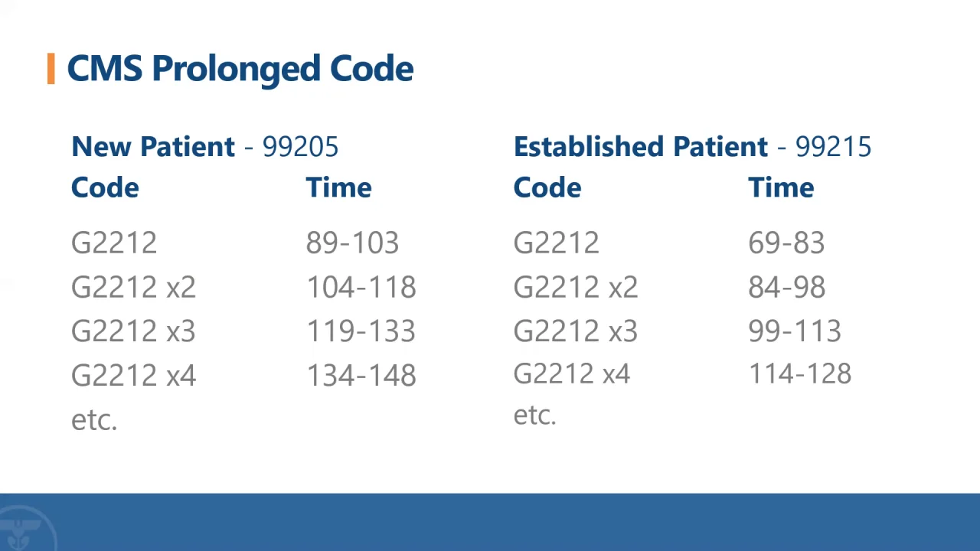This screenshot has height=551, width=980.
Task: Select the 69-83 time value
Action: pyautogui.click(x=786, y=243)
